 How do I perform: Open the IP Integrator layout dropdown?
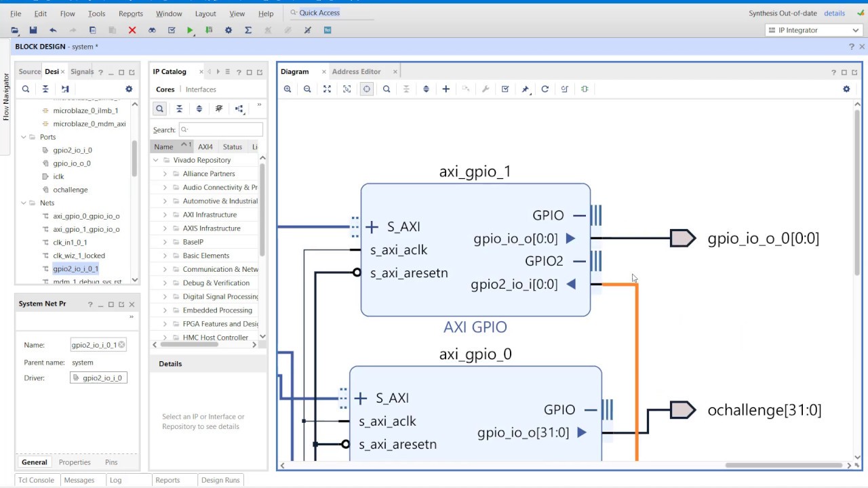pyautogui.click(x=814, y=30)
